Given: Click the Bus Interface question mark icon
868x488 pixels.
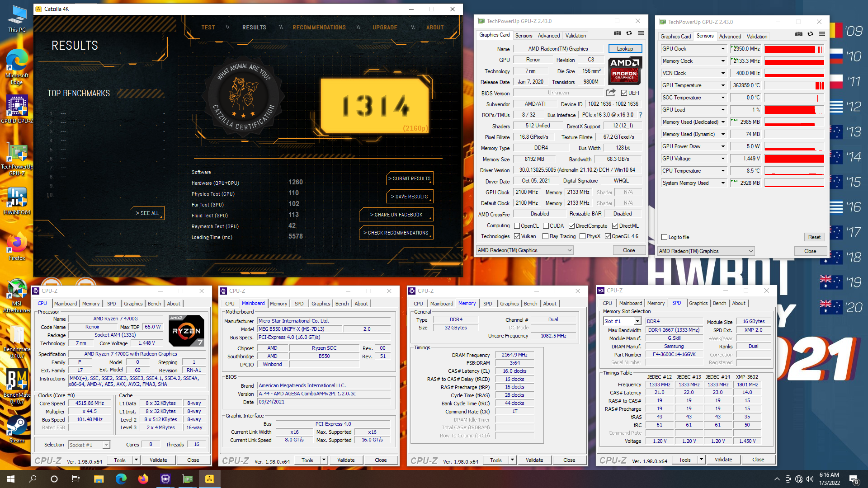Looking at the screenshot, I should tap(640, 115).
